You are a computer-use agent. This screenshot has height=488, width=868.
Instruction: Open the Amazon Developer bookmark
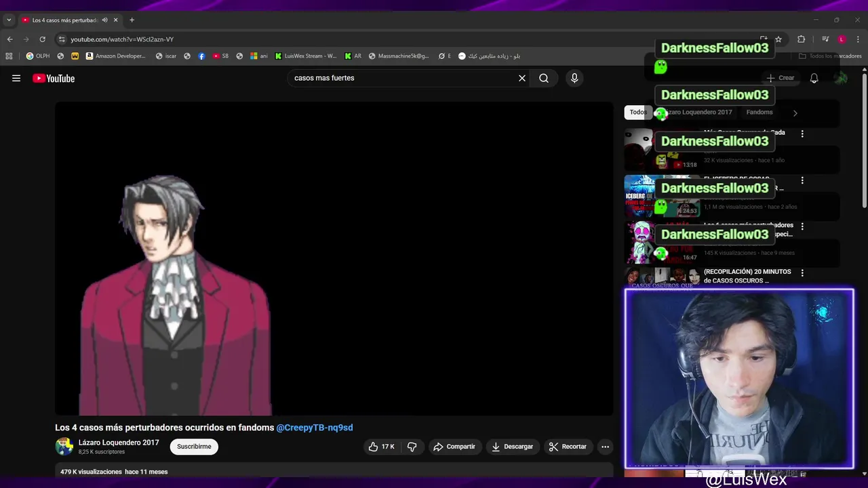(x=115, y=56)
